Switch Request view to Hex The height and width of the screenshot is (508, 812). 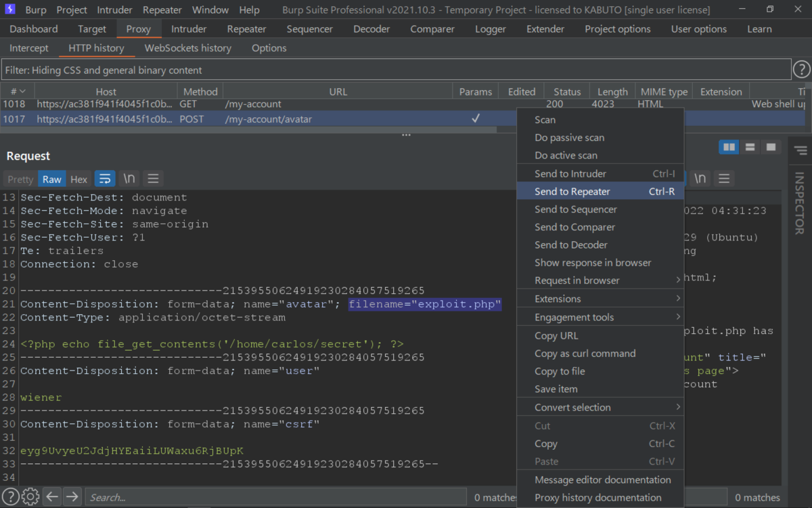79,179
